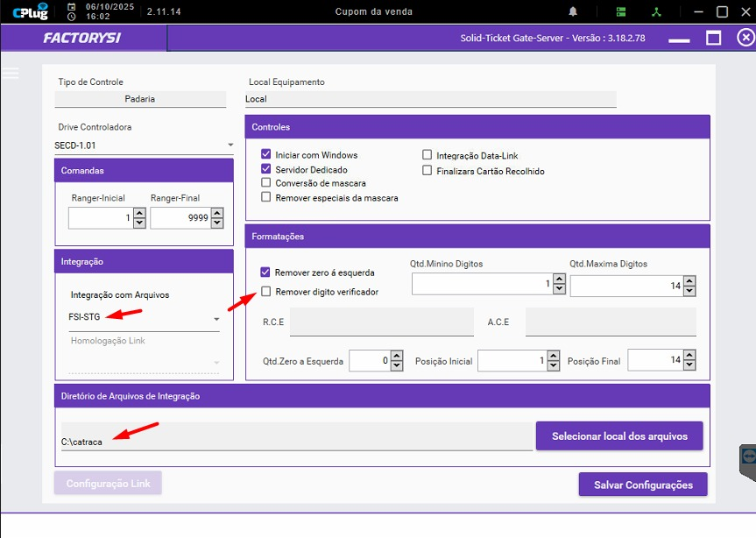This screenshot has width=756, height=538.
Task: Check the Conversão de mascara option
Action: pyautogui.click(x=266, y=183)
